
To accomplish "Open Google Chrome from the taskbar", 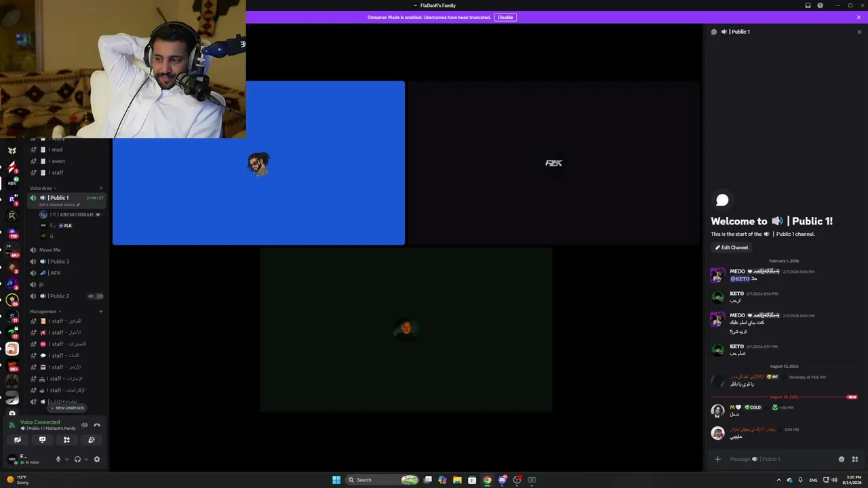I will coord(487,480).
